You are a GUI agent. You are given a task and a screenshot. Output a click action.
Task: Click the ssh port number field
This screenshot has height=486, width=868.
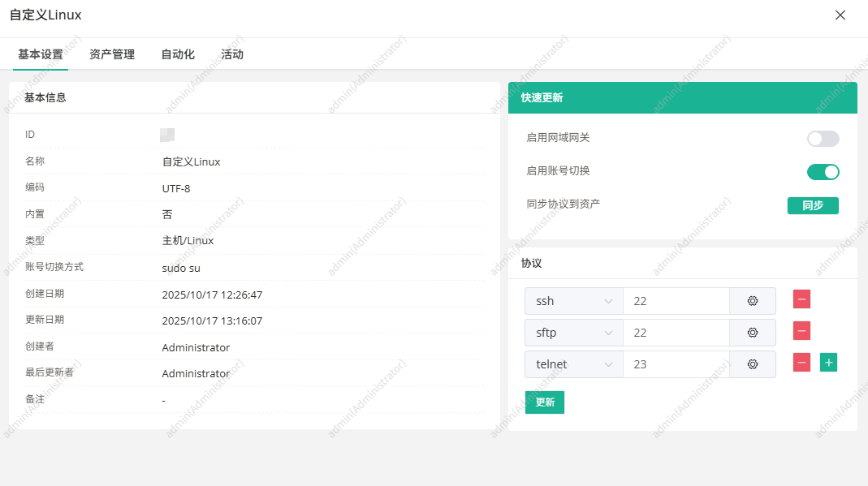(676, 301)
